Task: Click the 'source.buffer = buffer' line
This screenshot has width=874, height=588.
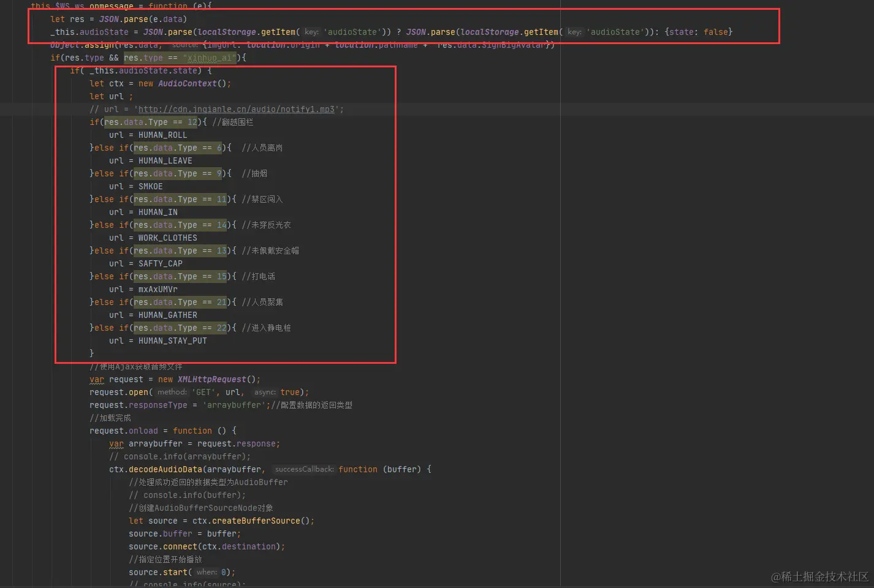Action: point(185,533)
